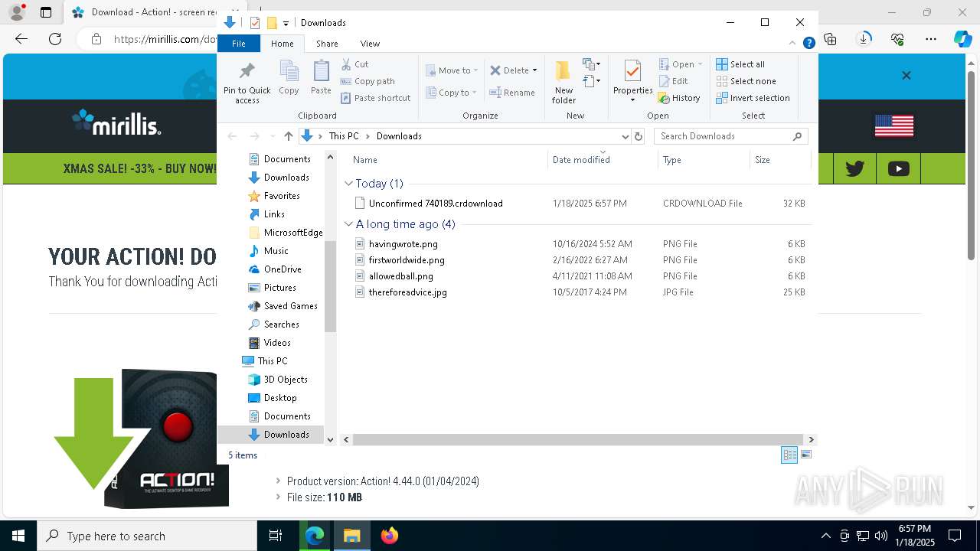Select Unconfirmed 740189.crdownload file
This screenshot has width=980, height=551.
point(436,204)
